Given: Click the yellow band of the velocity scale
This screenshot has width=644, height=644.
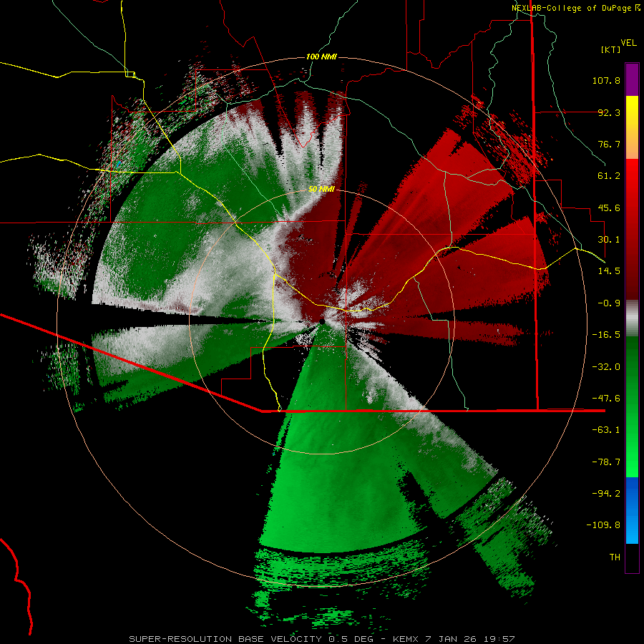Looking at the screenshot, I should tap(632, 112).
